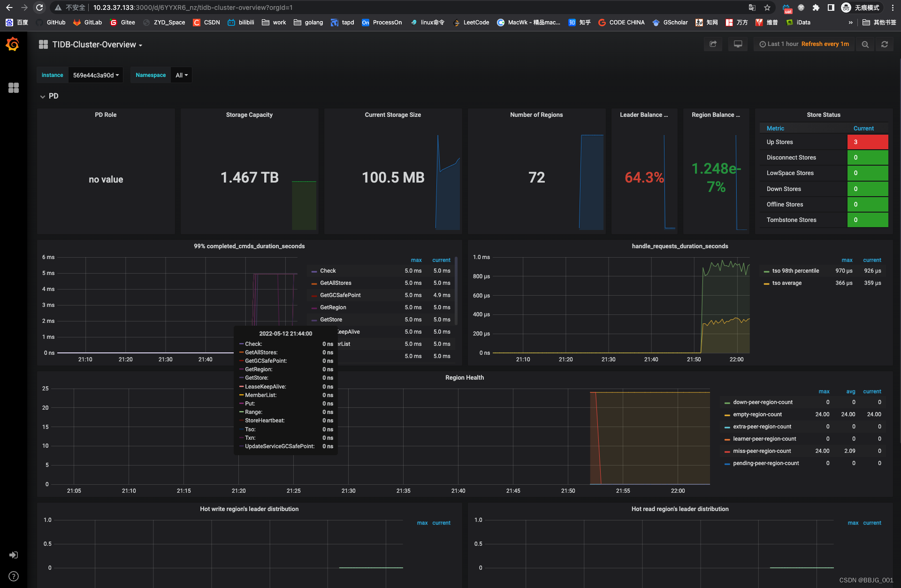
Task: Toggle empty-region-count in Region Health legend
Action: pyautogui.click(x=757, y=414)
